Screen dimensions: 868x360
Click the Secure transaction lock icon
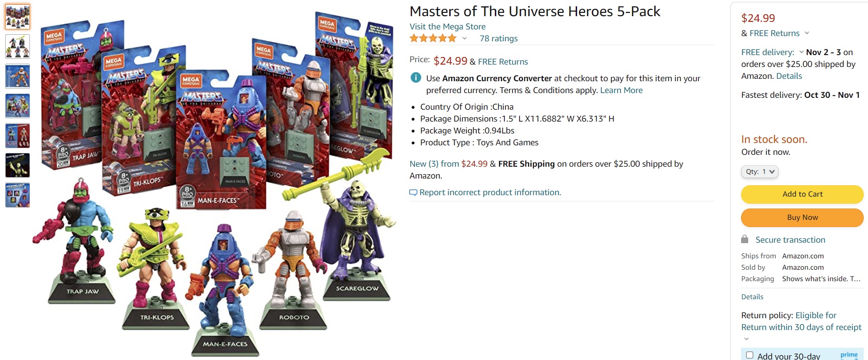pos(745,239)
